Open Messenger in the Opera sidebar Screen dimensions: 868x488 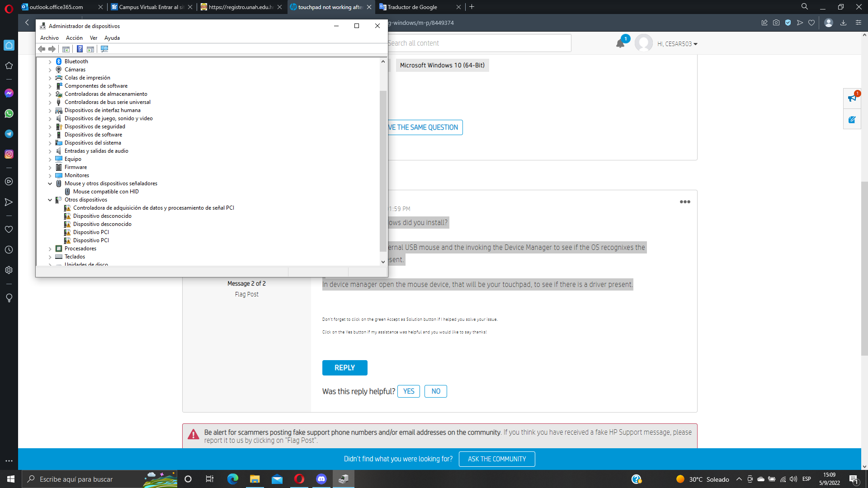click(x=9, y=93)
